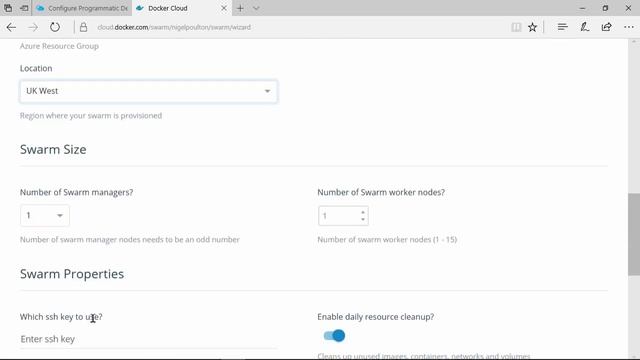Viewport: 640px width, 360px height.
Task: Go back to the previous page
Action: [11, 27]
